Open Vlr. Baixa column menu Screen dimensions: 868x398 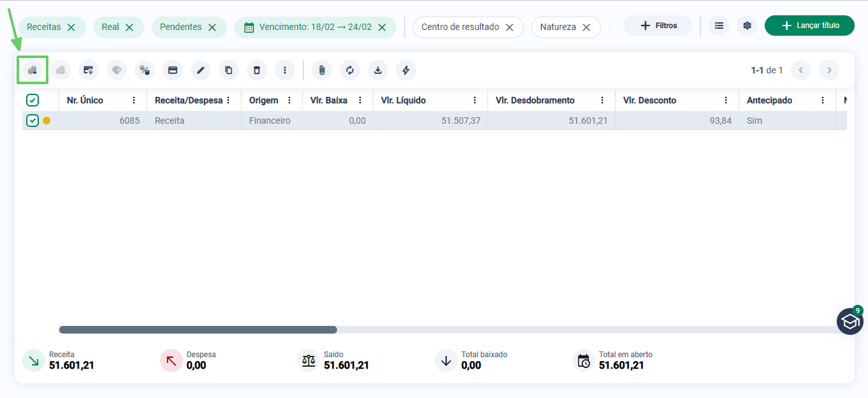360,100
